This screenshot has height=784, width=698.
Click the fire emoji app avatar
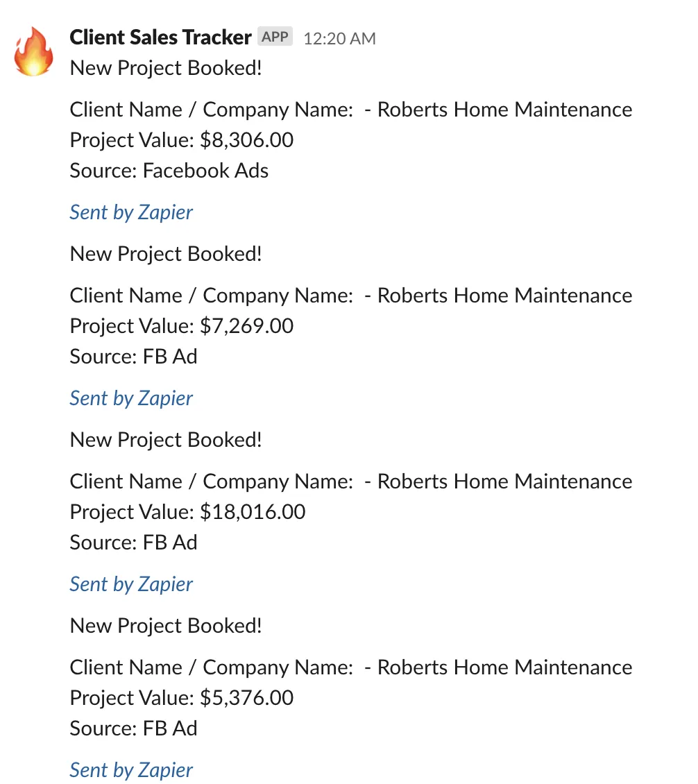click(x=33, y=51)
